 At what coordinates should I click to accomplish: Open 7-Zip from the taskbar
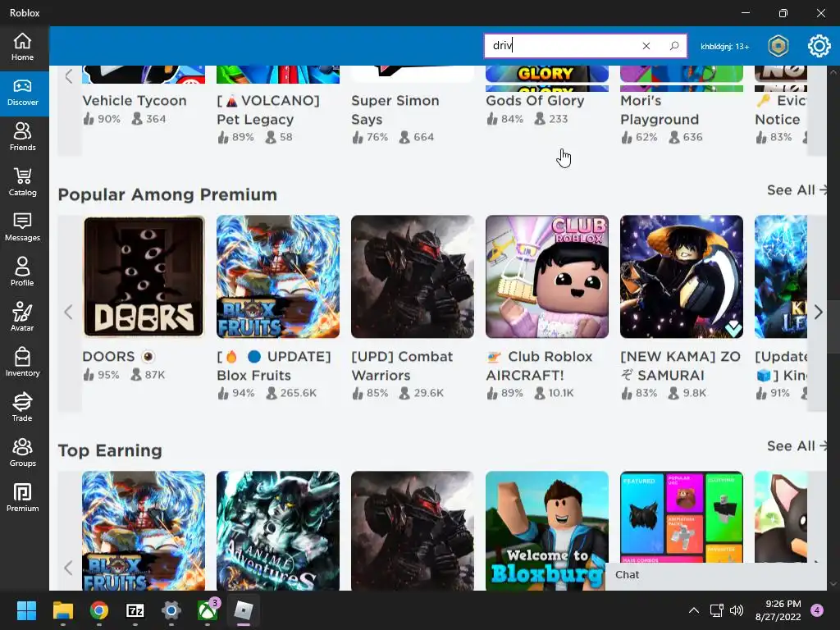coord(135,610)
